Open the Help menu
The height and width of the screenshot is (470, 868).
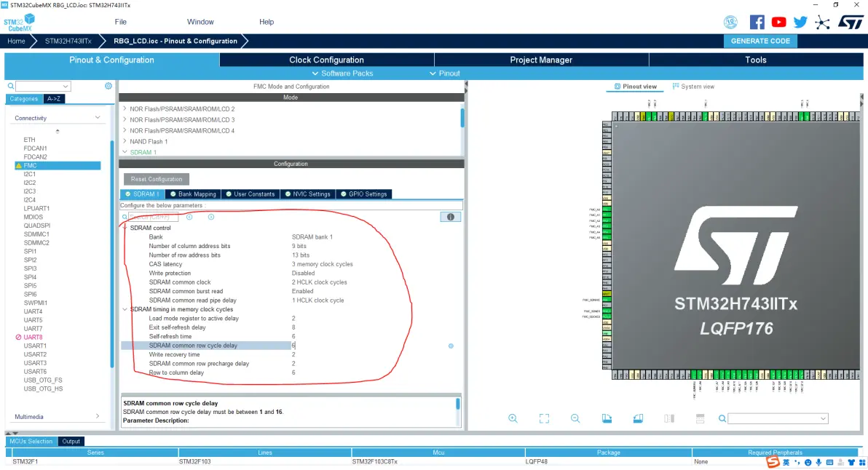pyautogui.click(x=267, y=22)
